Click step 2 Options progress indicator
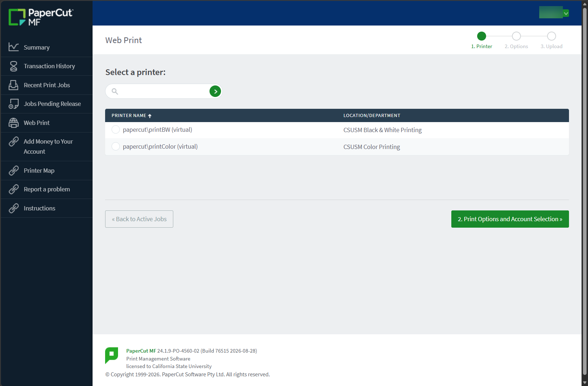Viewport: 588px width, 386px height. pos(516,40)
